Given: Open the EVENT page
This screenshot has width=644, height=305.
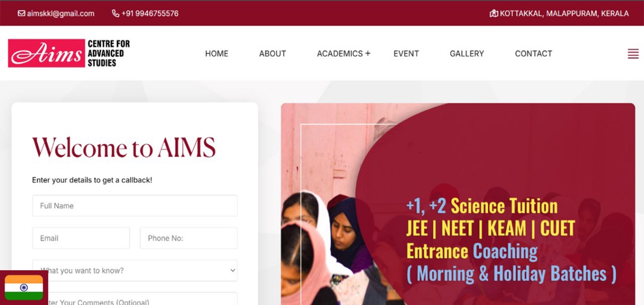Looking at the screenshot, I should click(406, 53).
